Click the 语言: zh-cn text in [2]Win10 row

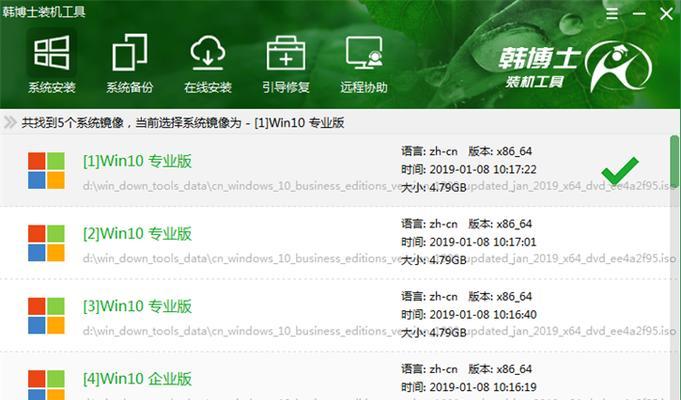[x=429, y=224]
